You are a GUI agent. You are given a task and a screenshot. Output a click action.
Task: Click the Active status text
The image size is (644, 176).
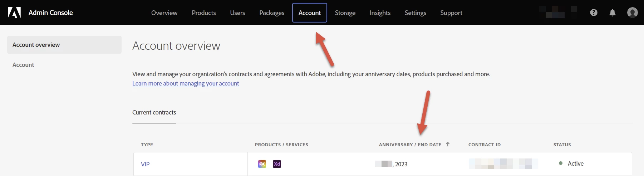(x=576, y=163)
